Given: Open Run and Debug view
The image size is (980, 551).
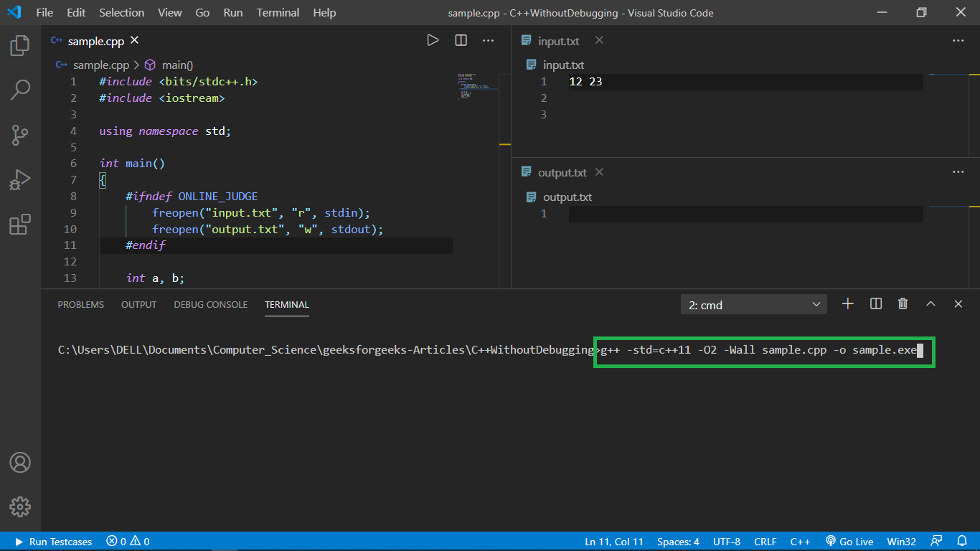Looking at the screenshot, I should click(20, 179).
